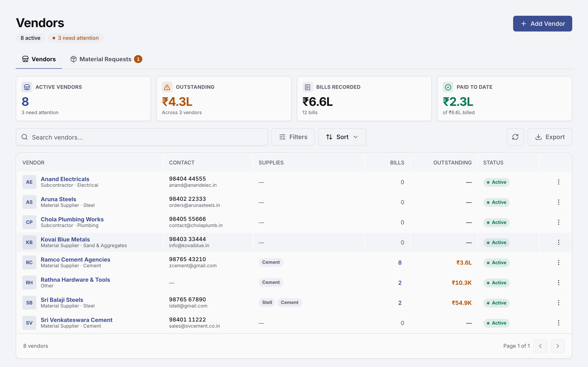Open row menu for Sri Venkateswara Cement

point(558,323)
